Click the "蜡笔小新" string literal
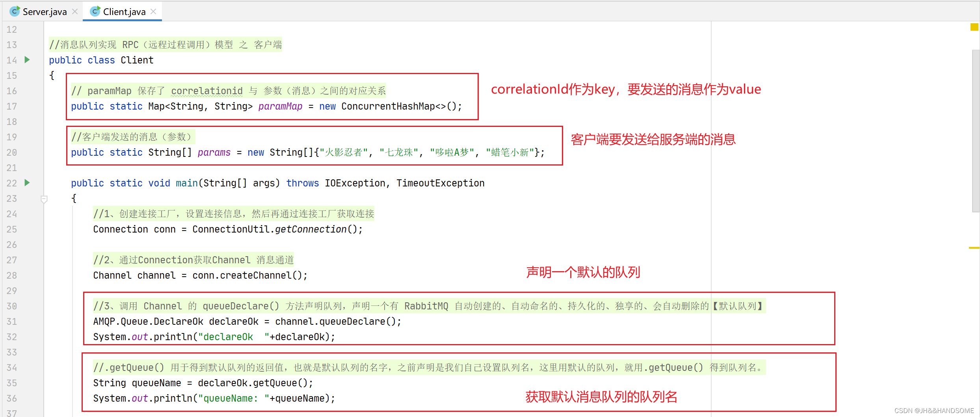The height and width of the screenshot is (417, 980). pyautogui.click(x=510, y=153)
